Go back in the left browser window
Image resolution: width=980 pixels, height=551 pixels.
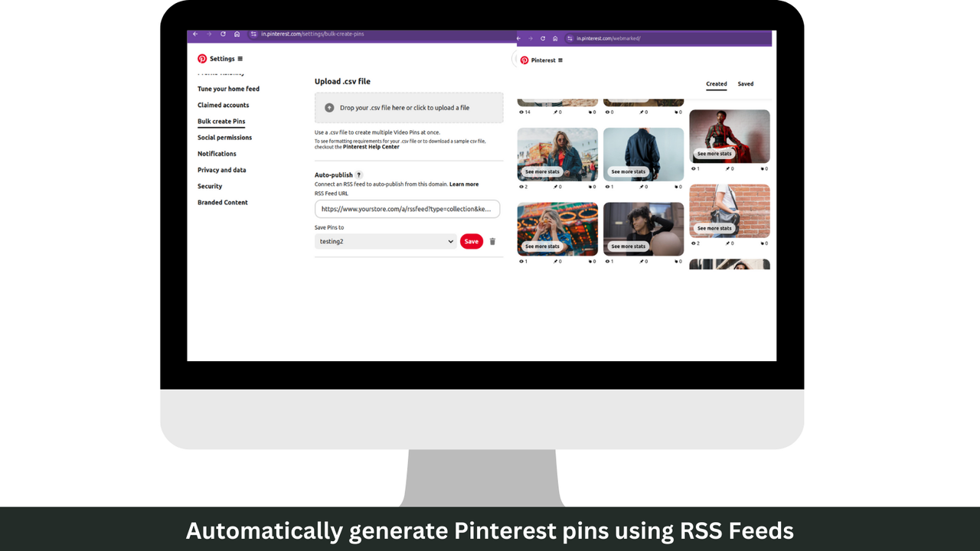click(195, 34)
